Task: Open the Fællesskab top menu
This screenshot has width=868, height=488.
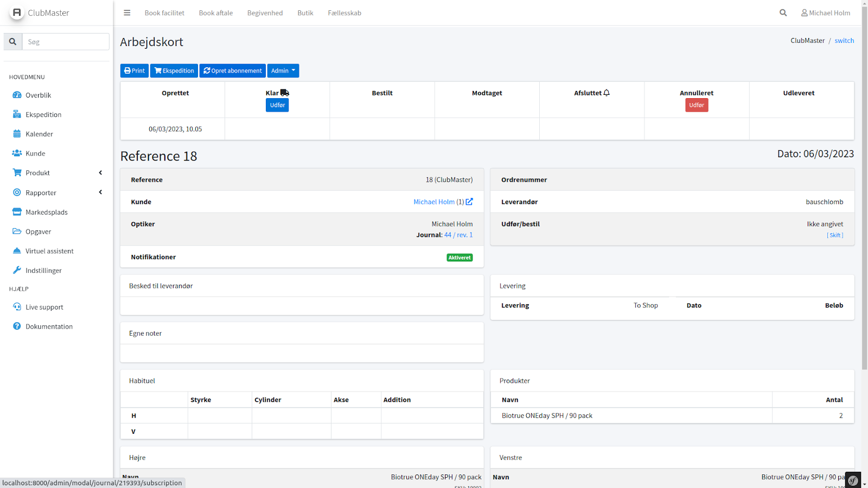Action: pos(344,13)
